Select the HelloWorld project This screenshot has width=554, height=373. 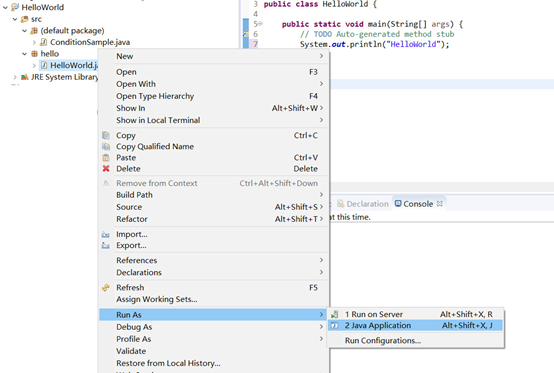pos(42,7)
